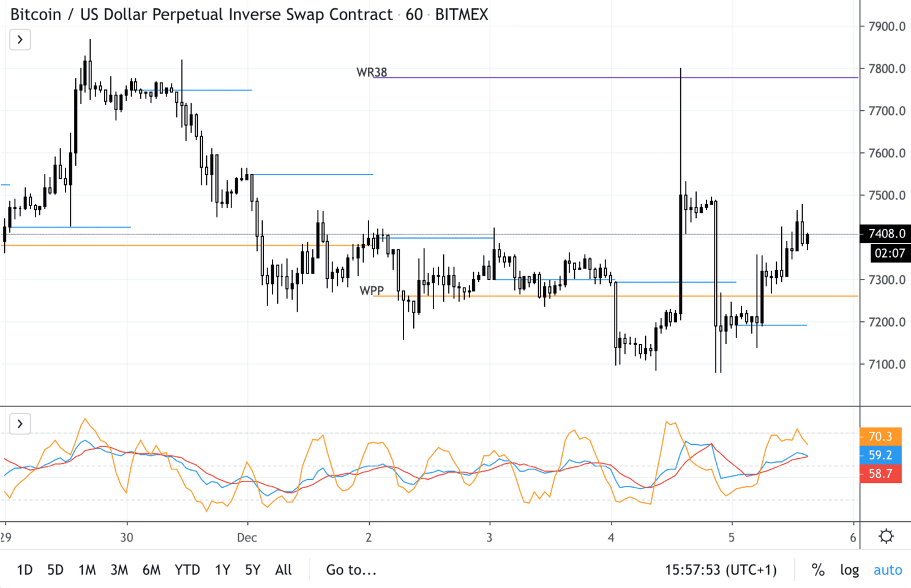Click the blue indicator value 59.2

(x=880, y=455)
